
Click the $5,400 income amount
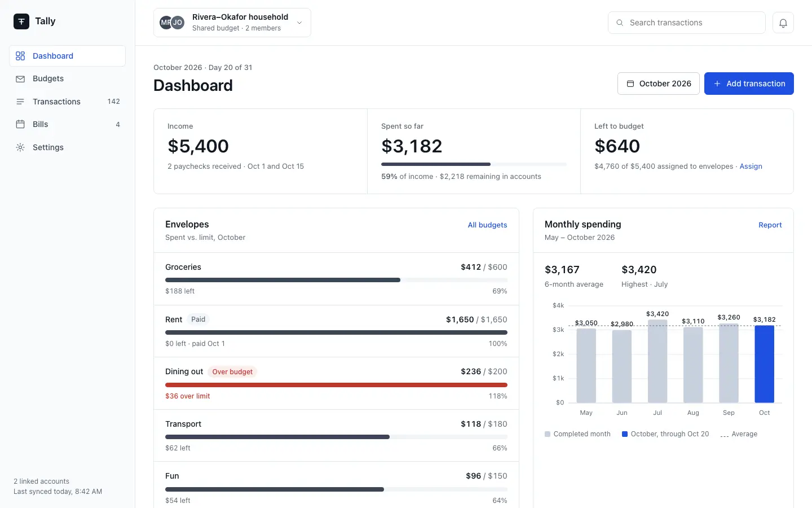point(198,146)
